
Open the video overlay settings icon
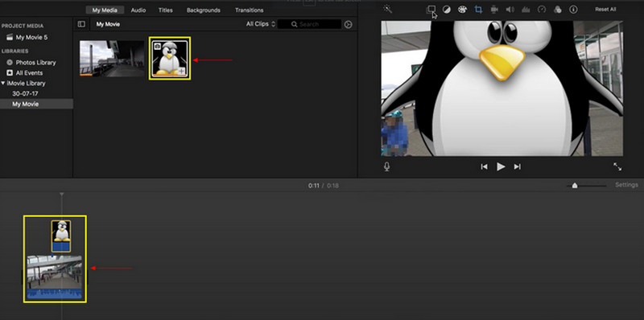pyautogui.click(x=431, y=9)
